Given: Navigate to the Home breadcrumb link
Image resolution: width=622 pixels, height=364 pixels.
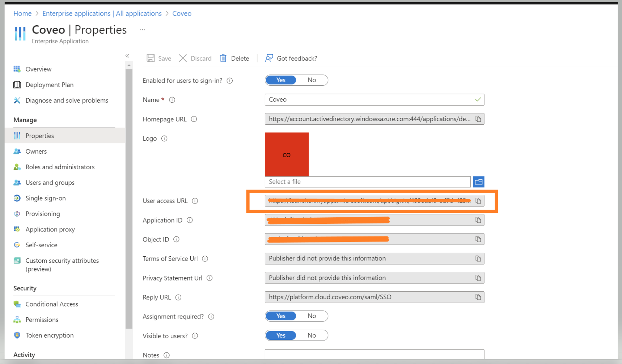Looking at the screenshot, I should pyautogui.click(x=22, y=13).
